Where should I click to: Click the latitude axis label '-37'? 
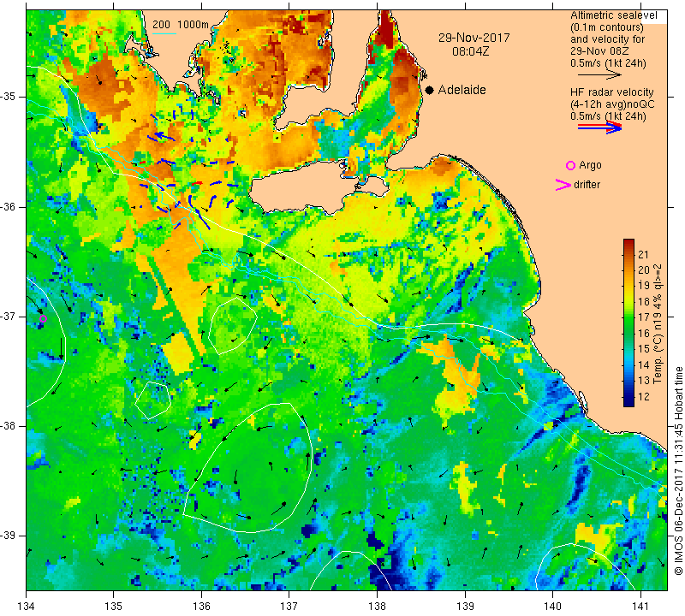(x=9, y=316)
